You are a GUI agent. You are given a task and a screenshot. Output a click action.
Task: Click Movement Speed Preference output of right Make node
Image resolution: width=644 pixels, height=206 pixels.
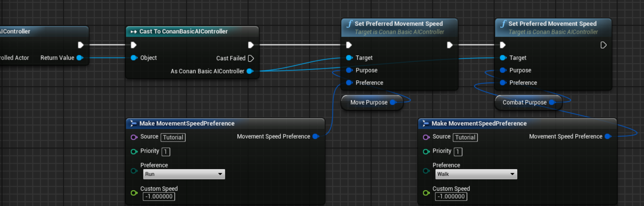tap(607, 137)
